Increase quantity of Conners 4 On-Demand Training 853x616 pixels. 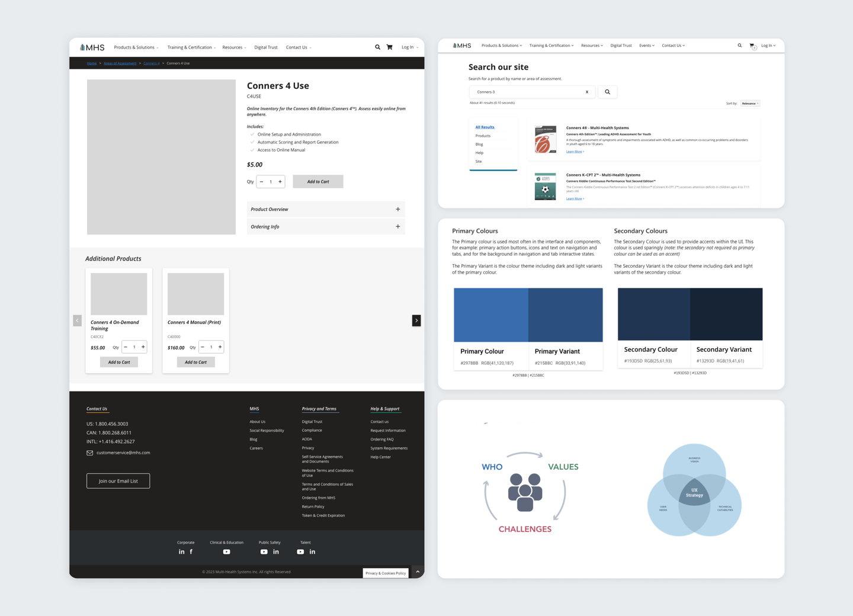coord(143,347)
